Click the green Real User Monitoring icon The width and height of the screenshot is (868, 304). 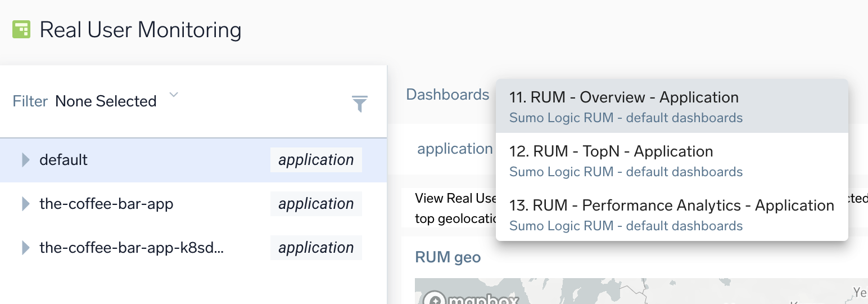(21, 29)
